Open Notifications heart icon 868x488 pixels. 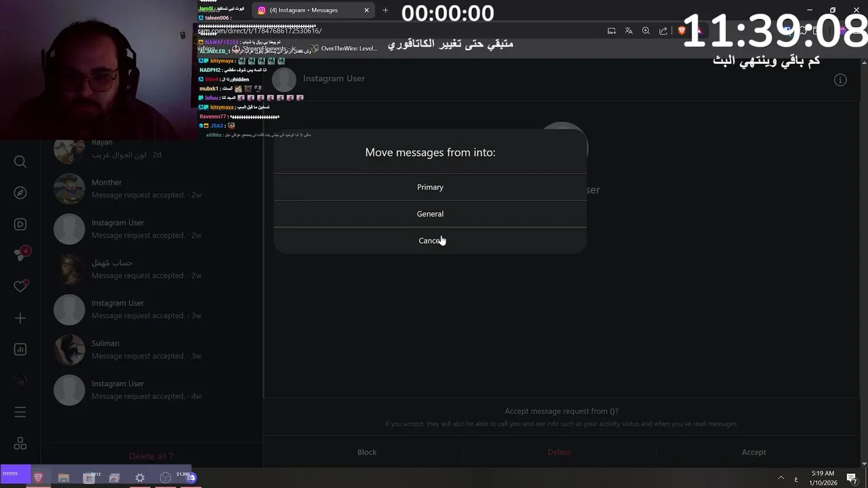(x=20, y=286)
